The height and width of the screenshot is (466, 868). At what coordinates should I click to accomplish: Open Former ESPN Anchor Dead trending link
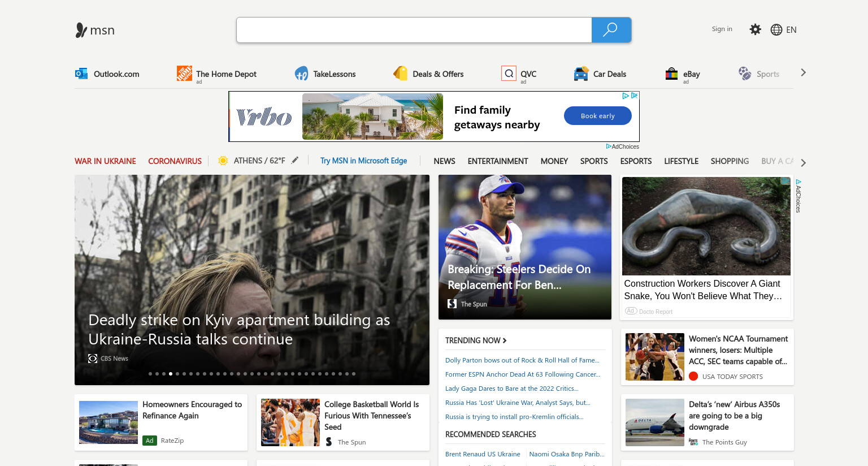pyautogui.click(x=523, y=374)
